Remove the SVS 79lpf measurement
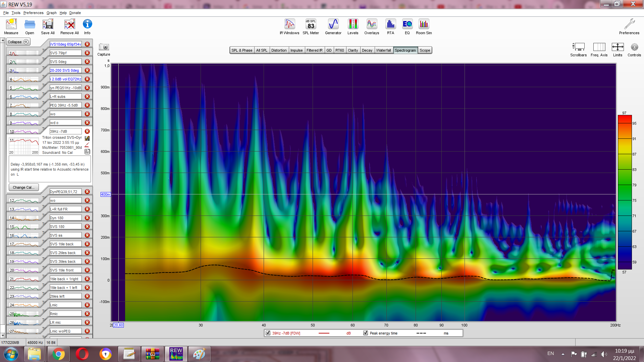644x362 pixels. [87, 53]
